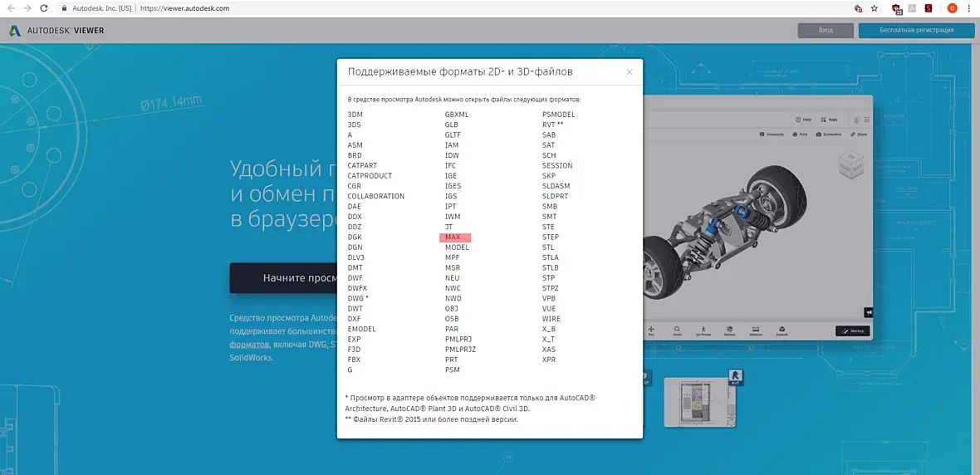The image size is (980, 475).
Task: Click Print in the viewer preview
Action: click(x=800, y=135)
